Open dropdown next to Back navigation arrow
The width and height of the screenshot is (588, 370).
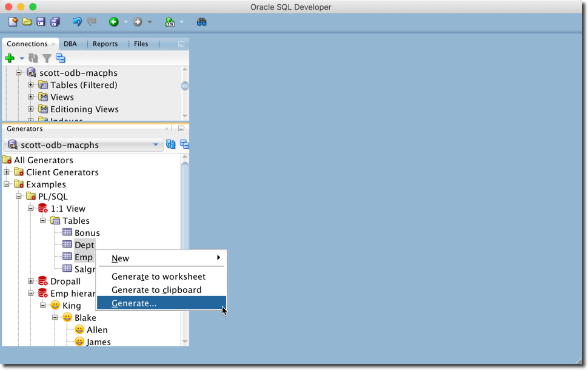click(x=125, y=22)
